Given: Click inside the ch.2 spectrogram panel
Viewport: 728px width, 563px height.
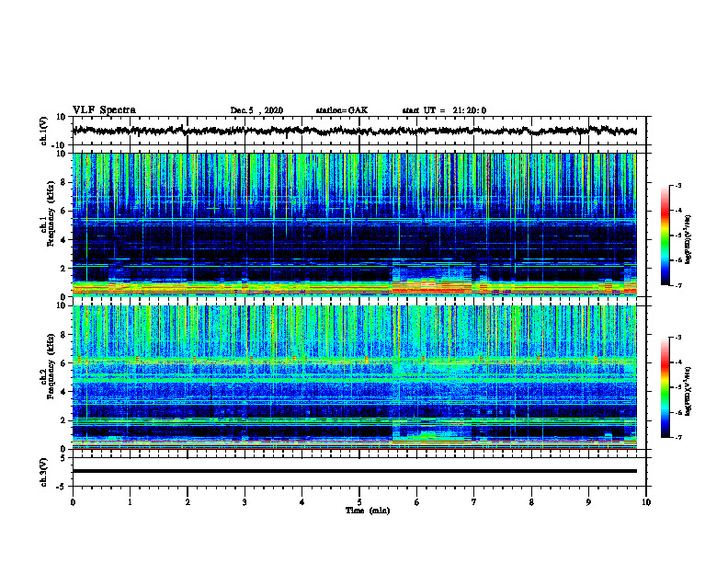Looking at the screenshot, I should click(354, 377).
